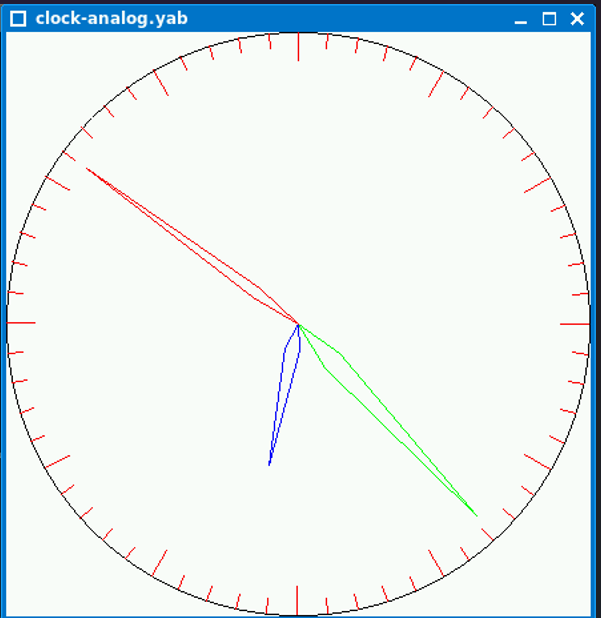601x618 pixels.
Task: Click the tip of the red clock hand
Action: click(x=88, y=169)
